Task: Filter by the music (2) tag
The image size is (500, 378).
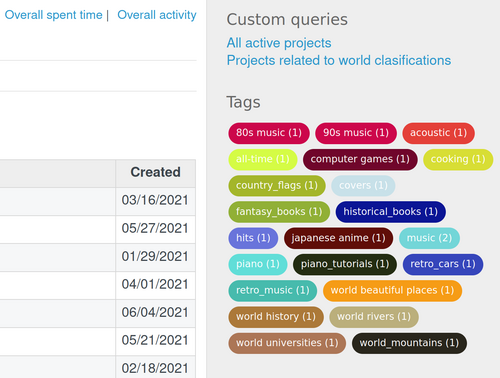Action: 429,238
